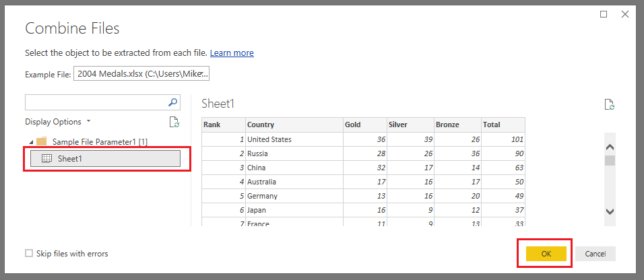Click the preview scrollbar up arrow
The width and height of the screenshot is (644, 280).
tap(610, 147)
